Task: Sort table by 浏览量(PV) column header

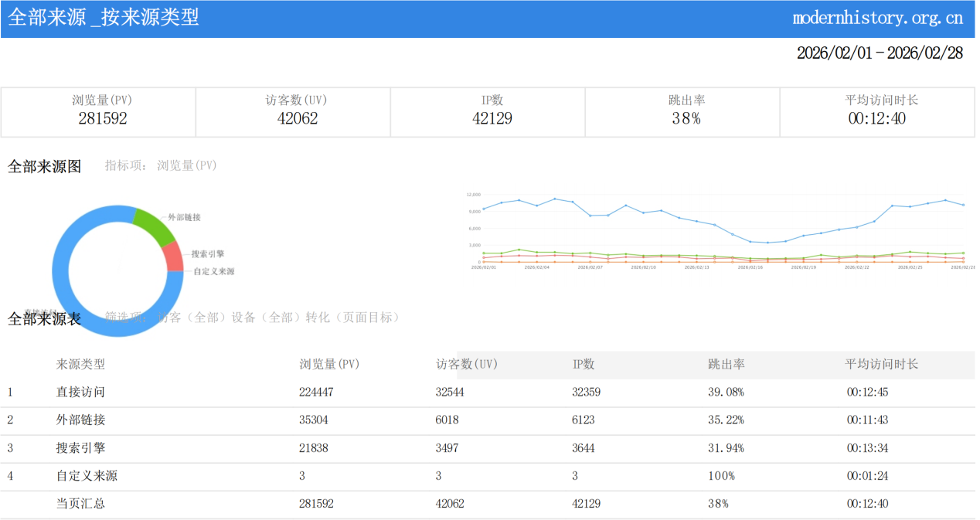Action: (x=329, y=364)
